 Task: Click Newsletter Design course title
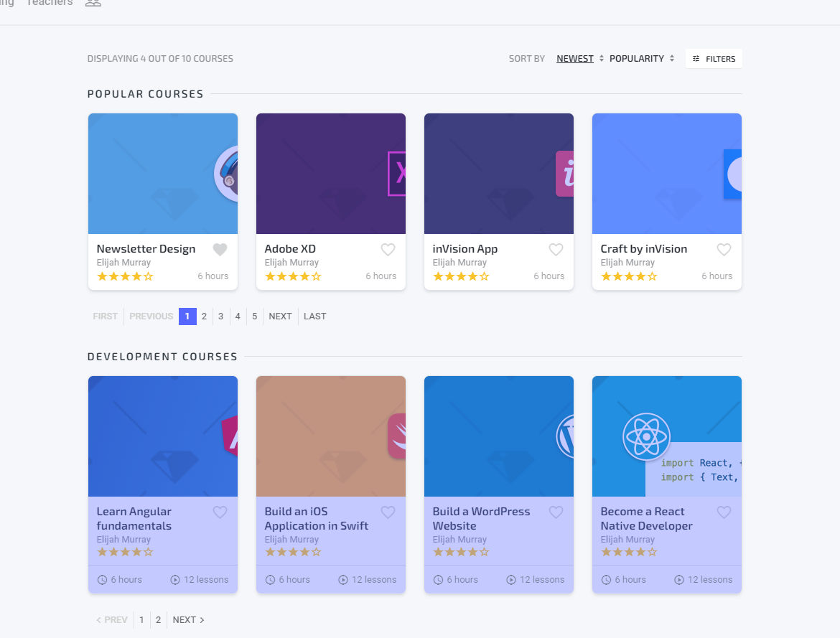(x=146, y=248)
